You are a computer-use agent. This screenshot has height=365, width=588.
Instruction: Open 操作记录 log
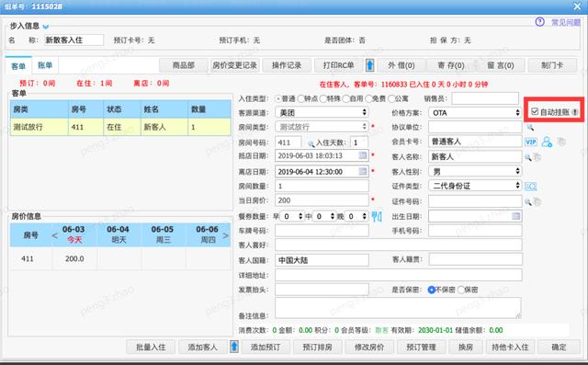(287, 65)
